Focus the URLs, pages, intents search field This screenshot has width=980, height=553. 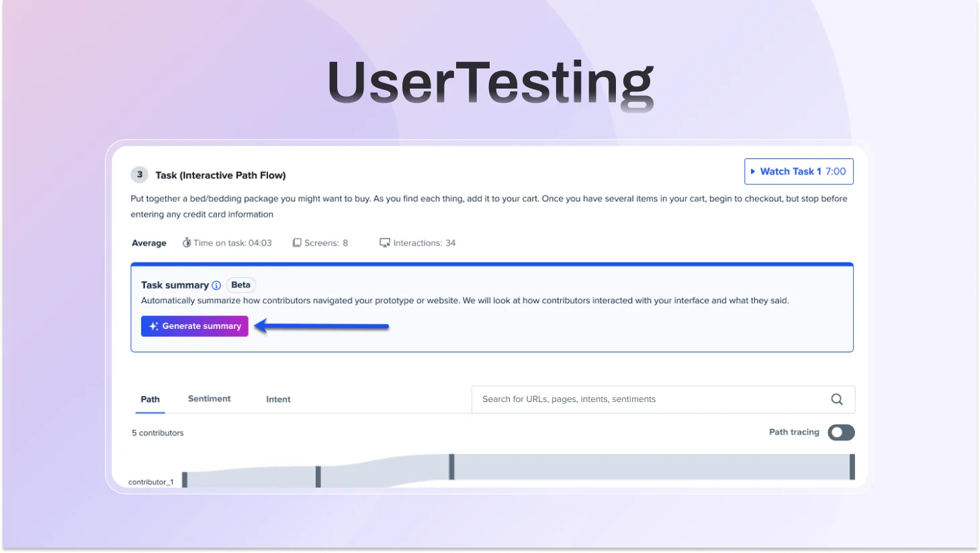click(x=663, y=399)
